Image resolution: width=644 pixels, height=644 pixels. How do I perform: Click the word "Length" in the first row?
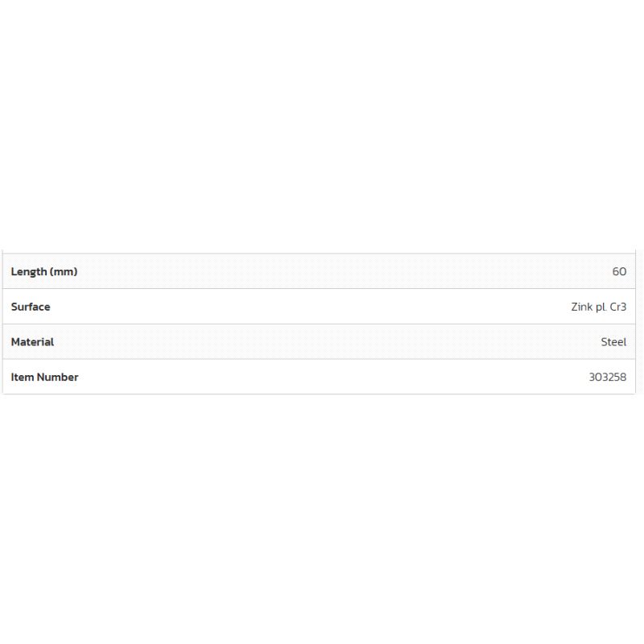pos(29,272)
